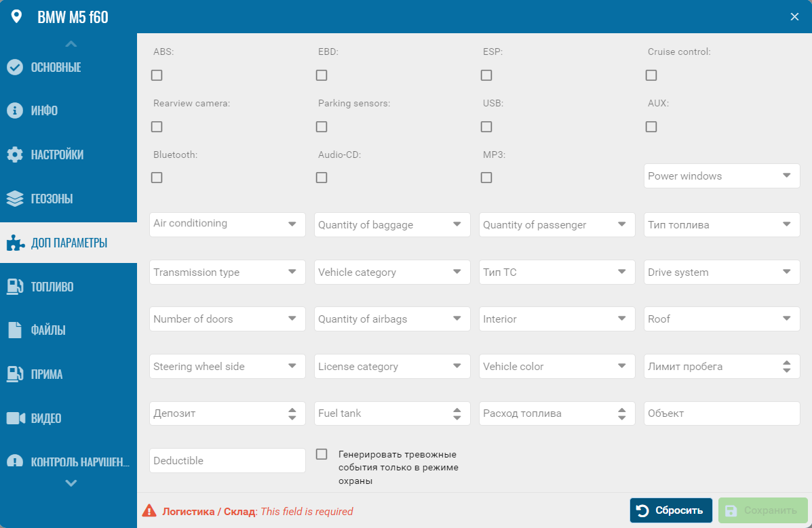The height and width of the screenshot is (528, 812).
Task: Click the file icon beside Файлы
Action: coord(15,330)
